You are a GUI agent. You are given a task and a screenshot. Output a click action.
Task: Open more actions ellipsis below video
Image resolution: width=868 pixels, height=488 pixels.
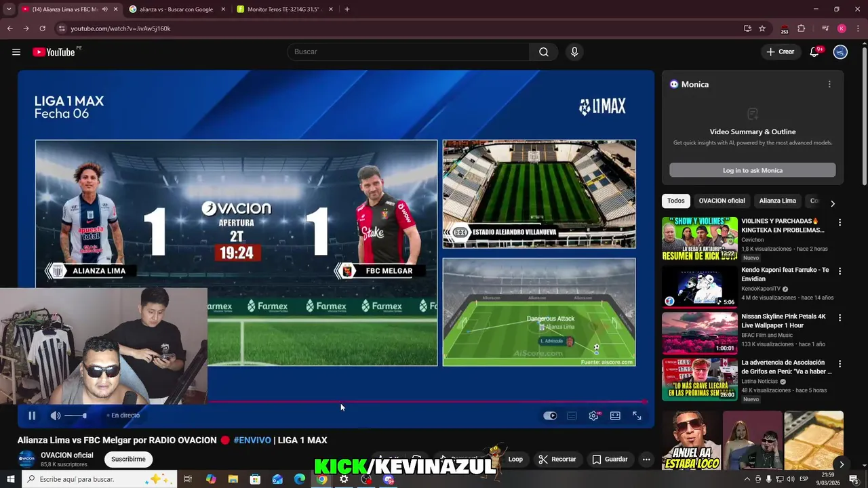click(x=646, y=459)
